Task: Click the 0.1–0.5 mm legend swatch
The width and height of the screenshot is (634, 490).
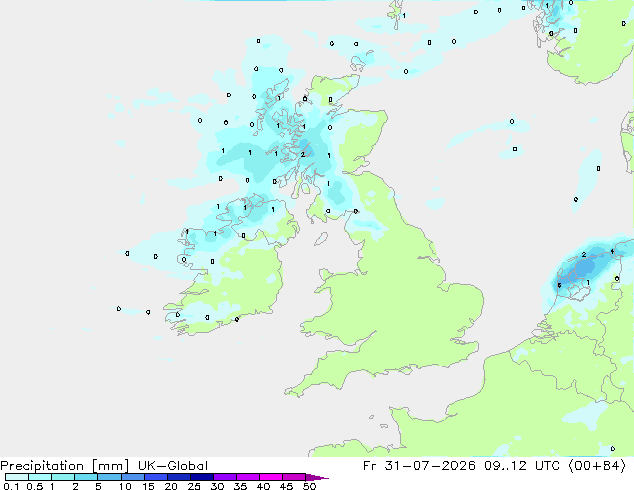Action: click(x=17, y=477)
